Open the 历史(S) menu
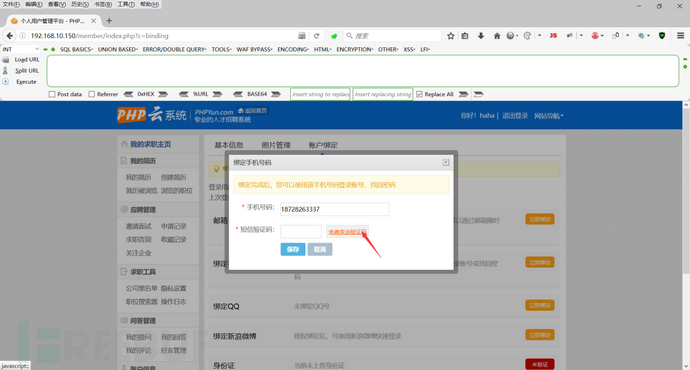This screenshot has width=690, height=370. (x=80, y=4)
